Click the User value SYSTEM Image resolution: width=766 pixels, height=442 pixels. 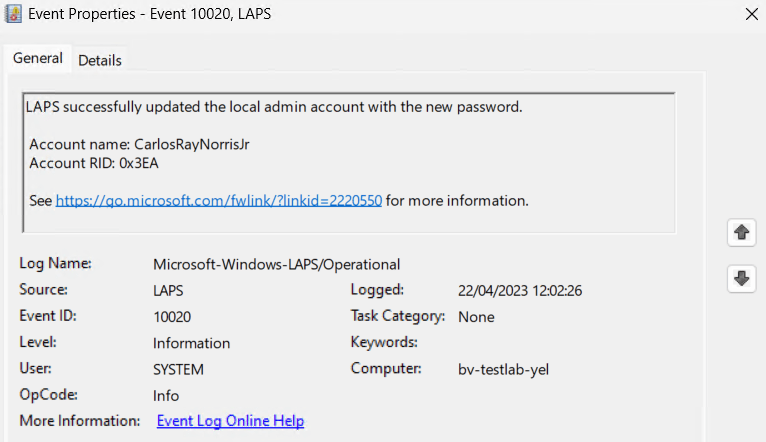(x=178, y=369)
